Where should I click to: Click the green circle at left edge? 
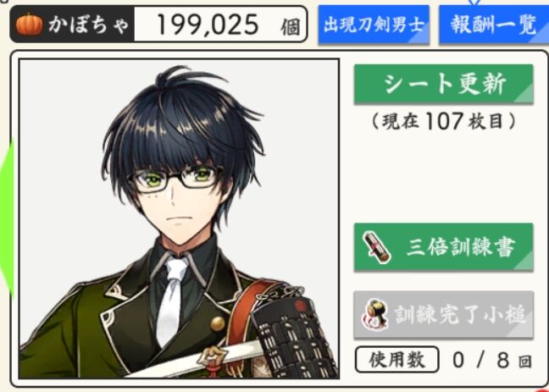(6, 217)
